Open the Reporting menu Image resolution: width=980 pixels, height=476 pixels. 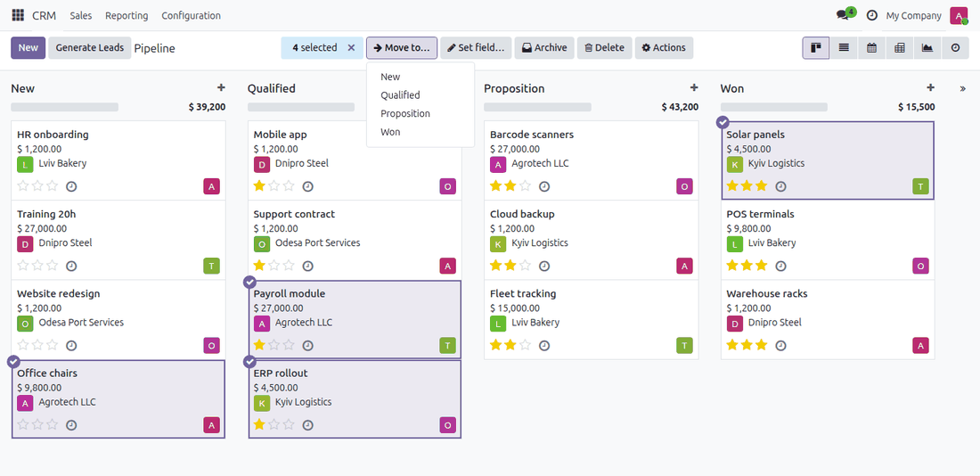point(127,16)
